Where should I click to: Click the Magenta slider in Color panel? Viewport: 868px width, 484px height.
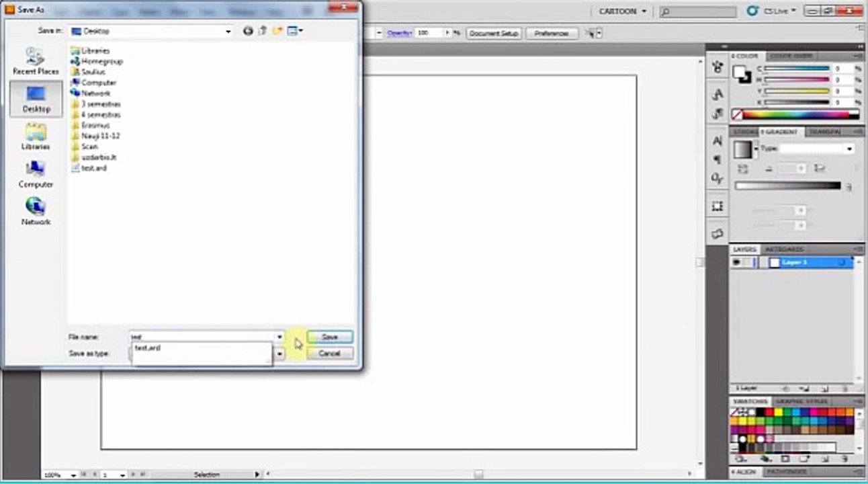click(x=797, y=79)
